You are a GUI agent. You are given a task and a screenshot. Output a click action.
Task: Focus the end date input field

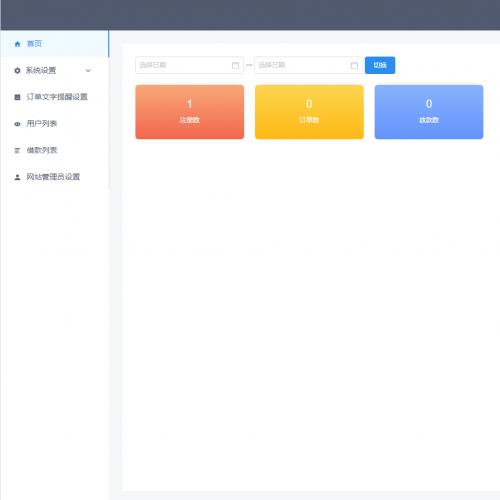tap(308, 65)
